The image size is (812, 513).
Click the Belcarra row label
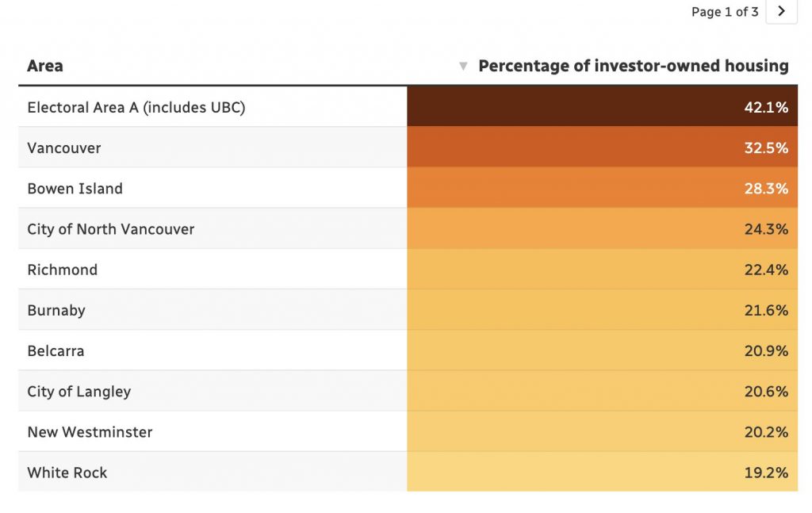(x=56, y=350)
